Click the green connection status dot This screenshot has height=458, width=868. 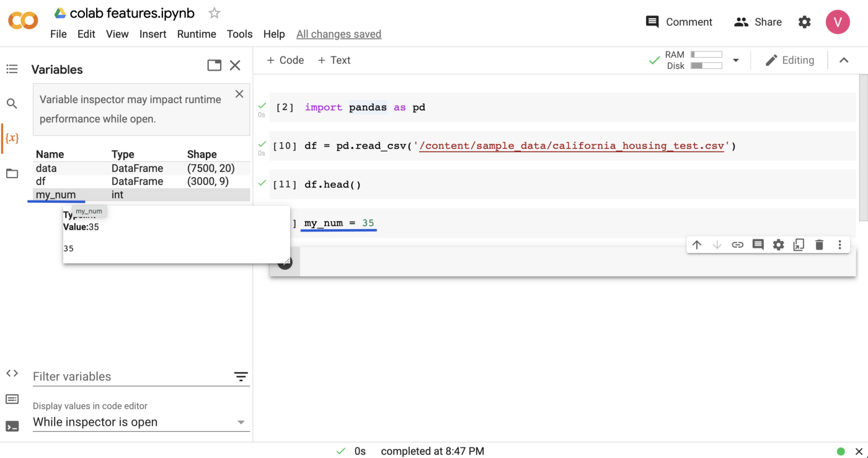[x=841, y=452]
